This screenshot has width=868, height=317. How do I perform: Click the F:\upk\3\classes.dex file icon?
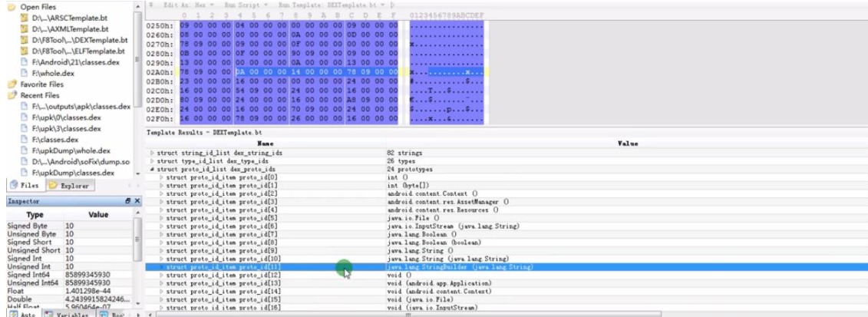(x=24, y=128)
